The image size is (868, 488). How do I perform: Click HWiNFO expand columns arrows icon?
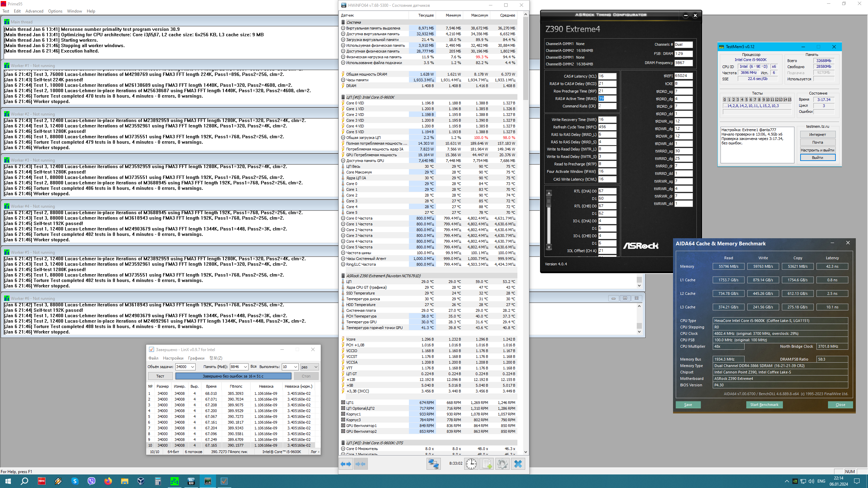346,464
